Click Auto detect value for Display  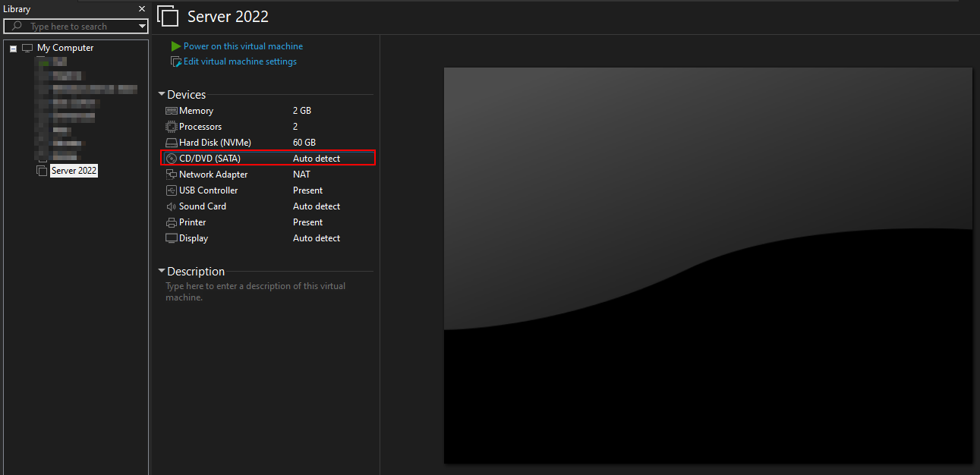coord(317,238)
